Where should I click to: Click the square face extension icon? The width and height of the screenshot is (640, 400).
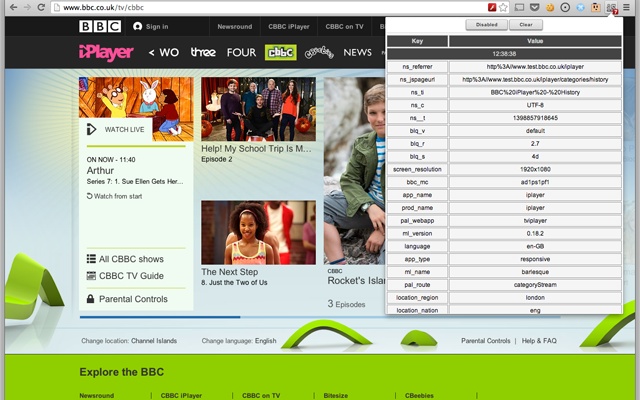596,7
